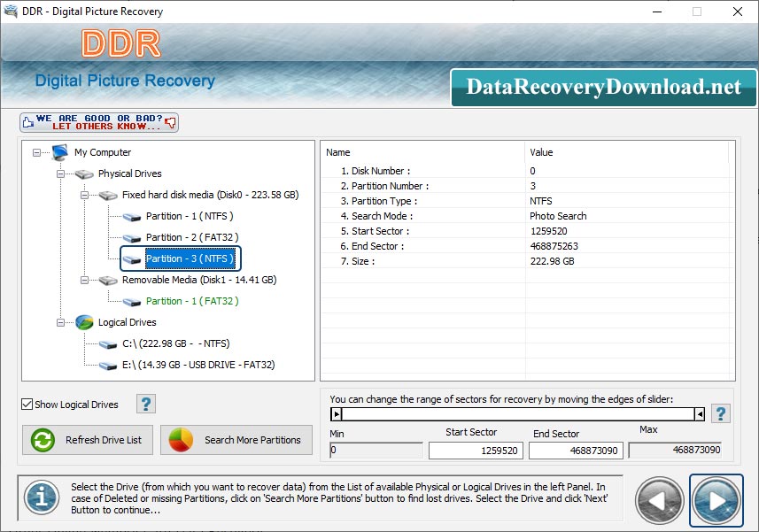
Task: Click '3. Partition Type :' row
Action: tap(526, 201)
